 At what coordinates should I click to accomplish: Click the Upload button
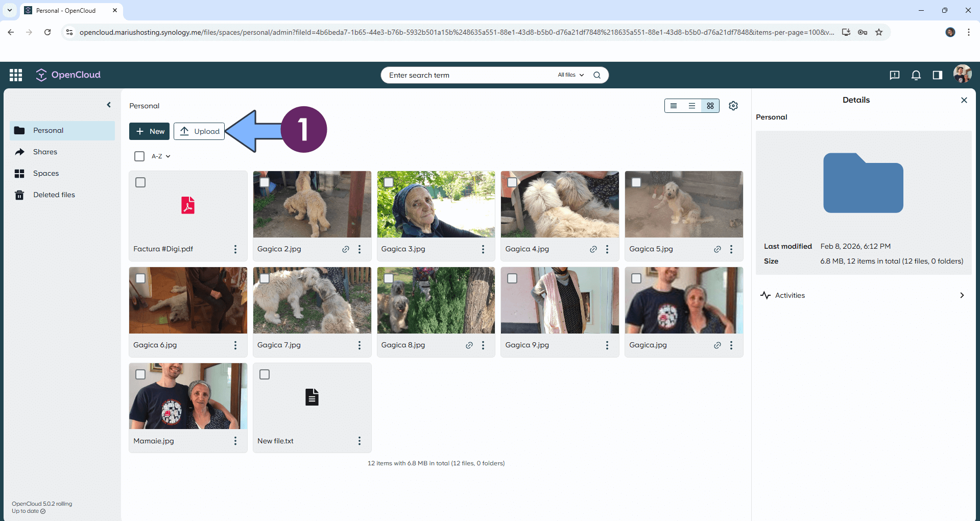[x=199, y=131]
